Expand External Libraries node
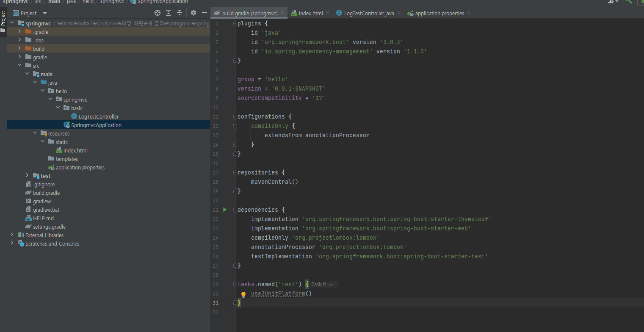 click(12, 235)
